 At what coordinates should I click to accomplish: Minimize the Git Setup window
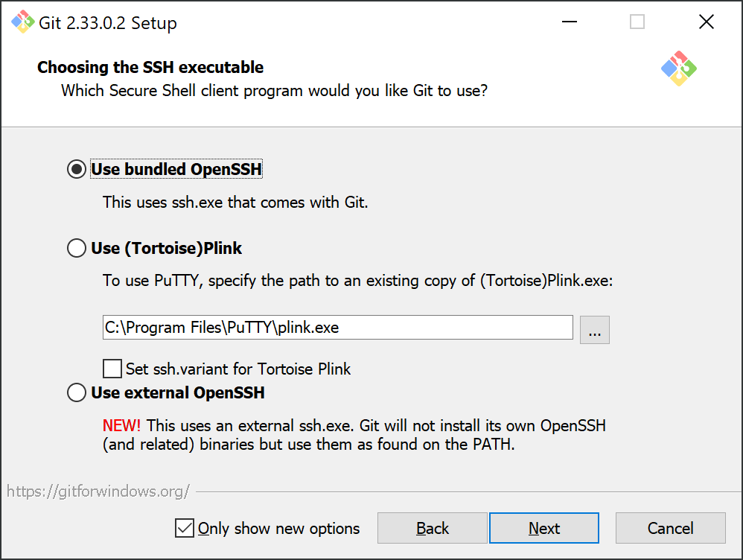click(569, 22)
